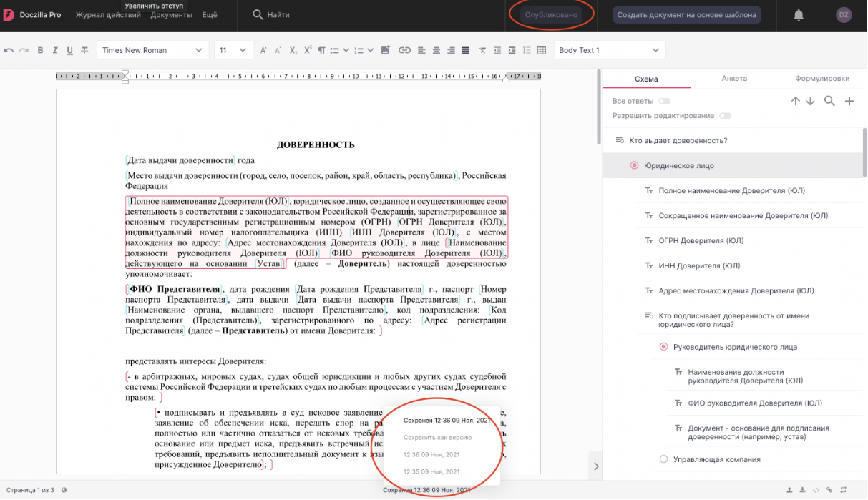The width and height of the screenshot is (868, 500).
Task: Center align the text
Action: click(437, 50)
